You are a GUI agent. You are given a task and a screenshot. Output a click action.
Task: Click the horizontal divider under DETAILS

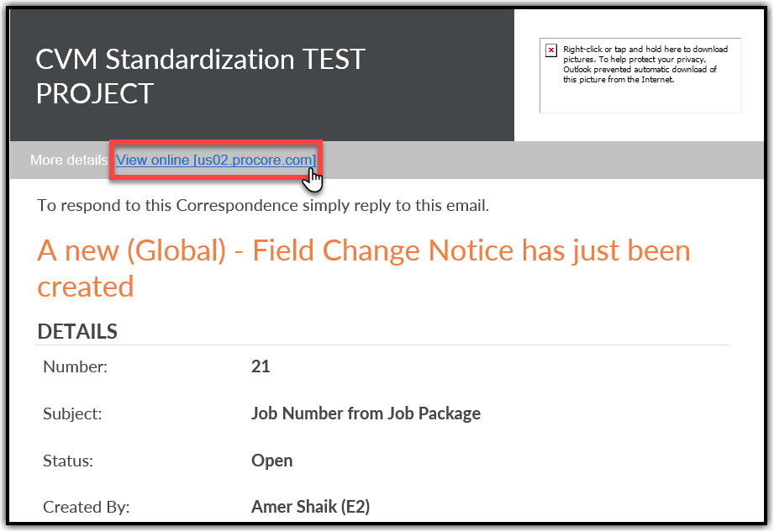382,347
